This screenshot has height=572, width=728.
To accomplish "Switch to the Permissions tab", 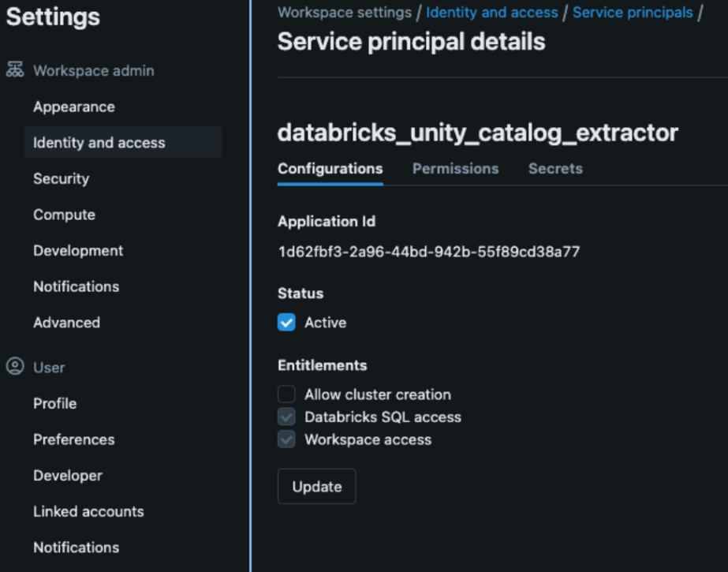I will click(x=455, y=169).
